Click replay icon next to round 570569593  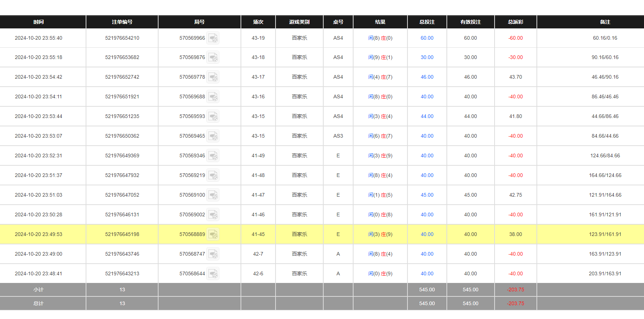213,117
